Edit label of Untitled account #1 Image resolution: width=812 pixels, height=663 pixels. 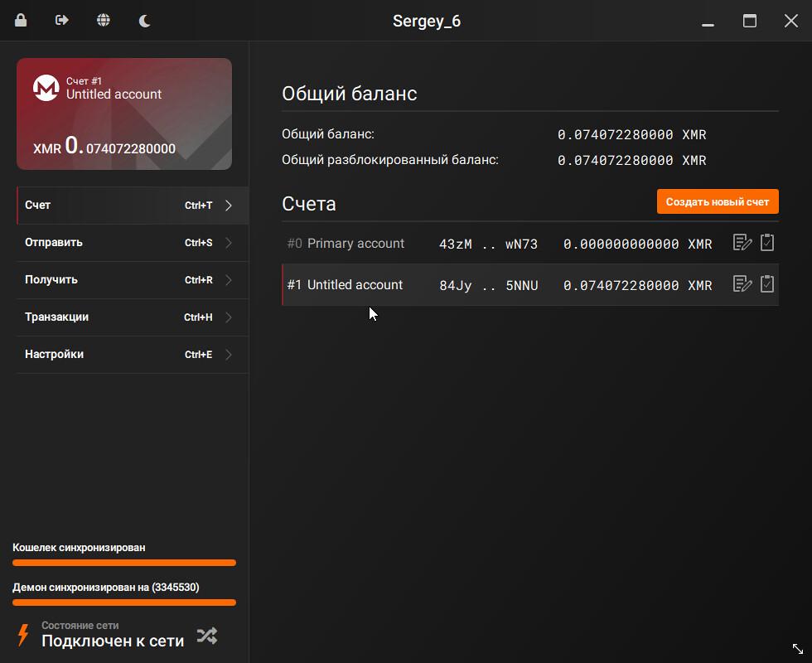point(742,284)
